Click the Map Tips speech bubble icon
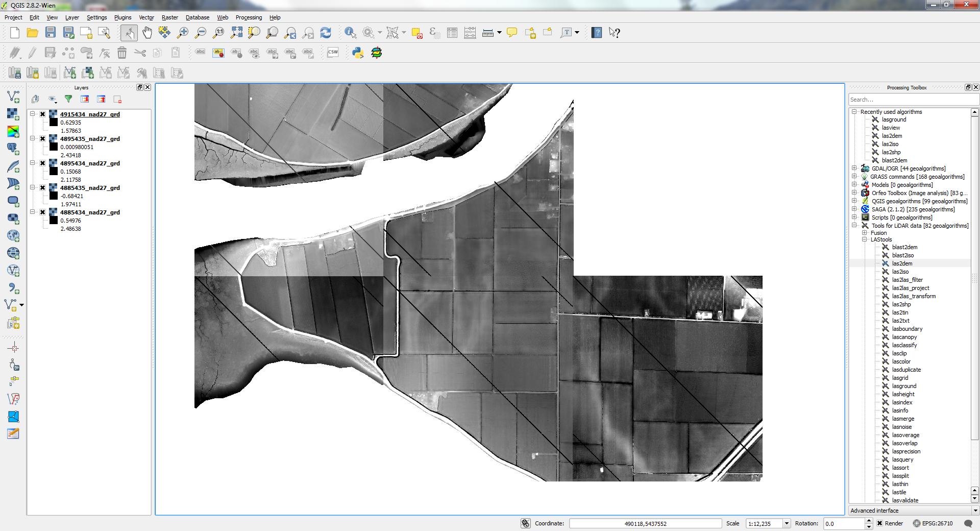980x531 pixels. 512,33
